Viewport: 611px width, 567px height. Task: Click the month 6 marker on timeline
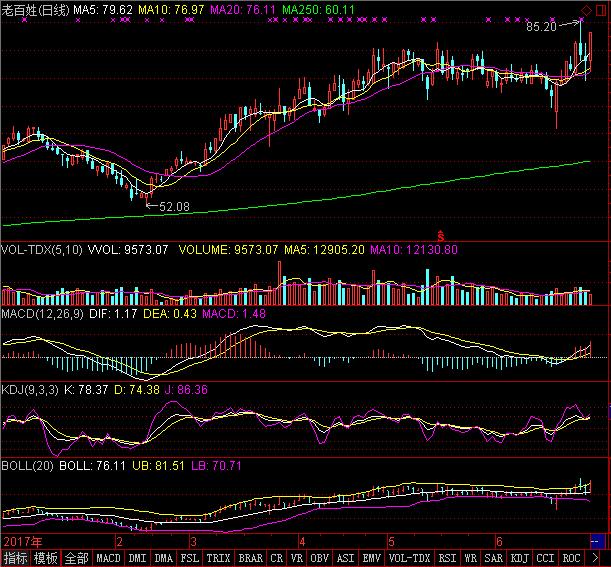pos(499,542)
